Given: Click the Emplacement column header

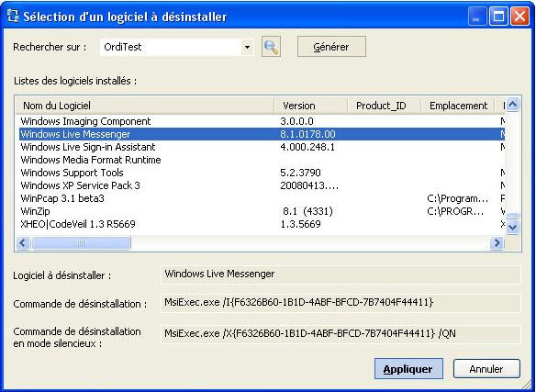Looking at the screenshot, I should tap(457, 106).
